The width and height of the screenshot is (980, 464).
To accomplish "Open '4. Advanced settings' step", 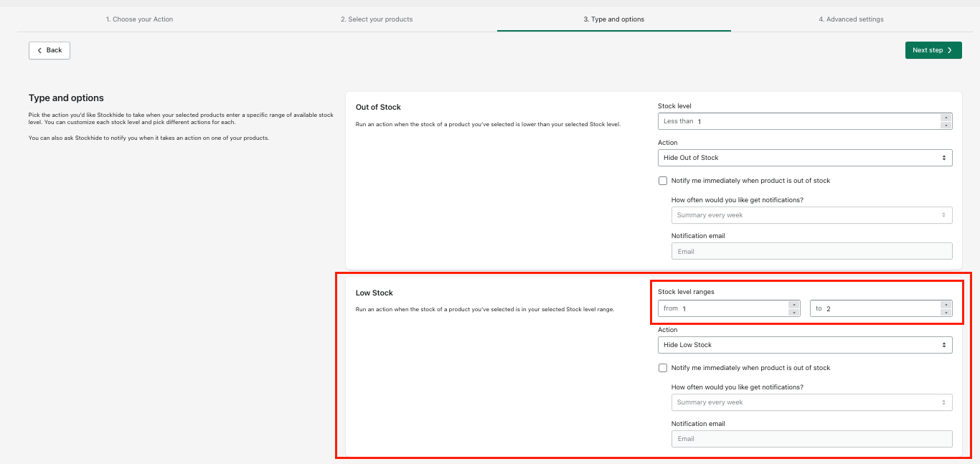I will [851, 19].
